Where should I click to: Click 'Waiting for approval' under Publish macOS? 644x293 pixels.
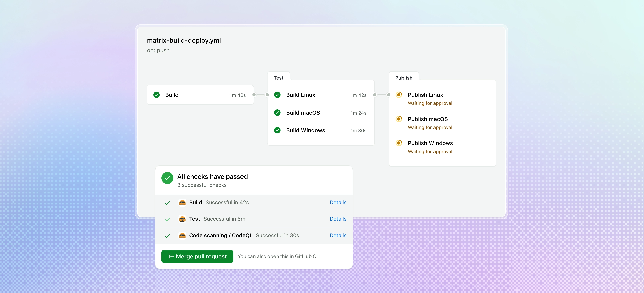click(x=430, y=128)
